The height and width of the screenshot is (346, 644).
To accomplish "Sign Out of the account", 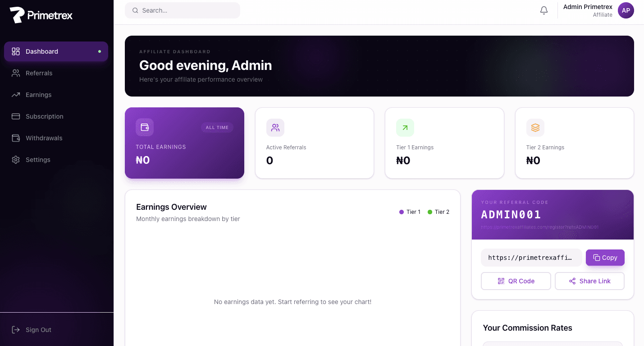I will pyautogui.click(x=38, y=330).
